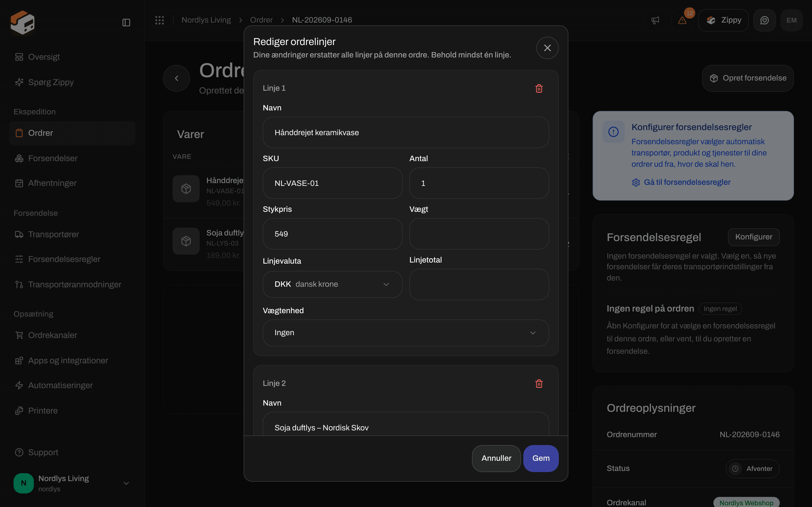
Task: Click the EM user avatar
Action: click(791, 20)
